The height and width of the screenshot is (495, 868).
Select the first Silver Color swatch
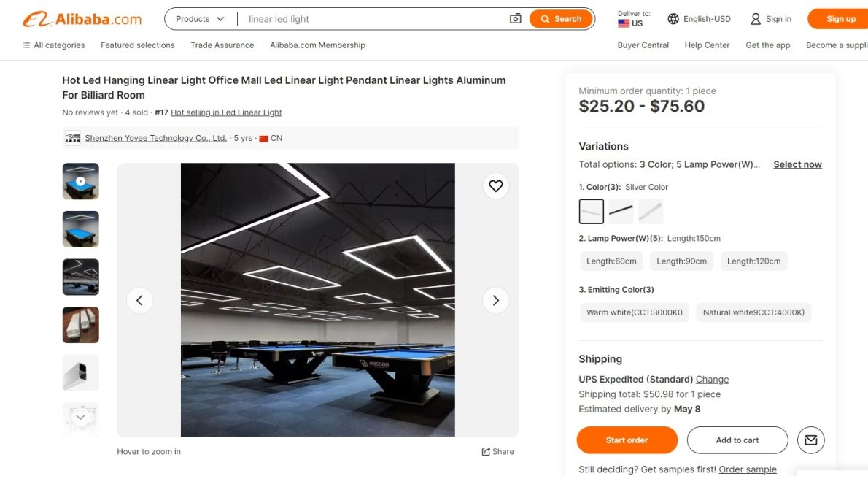pos(591,211)
